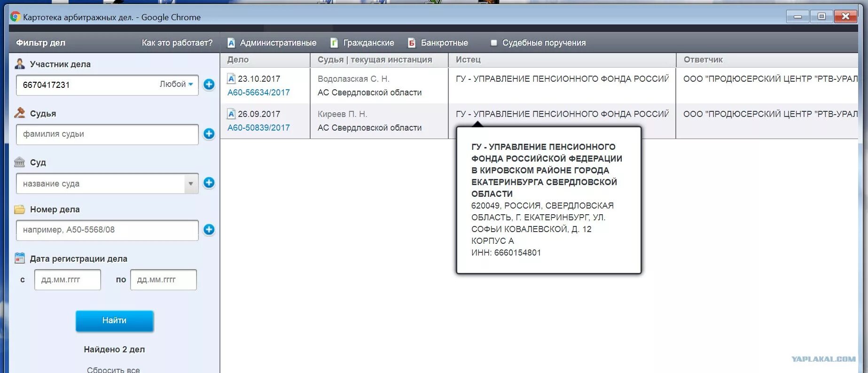This screenshot has width=868, height=373.
Task: Focus the название суда input
Action: pos(101,184)
